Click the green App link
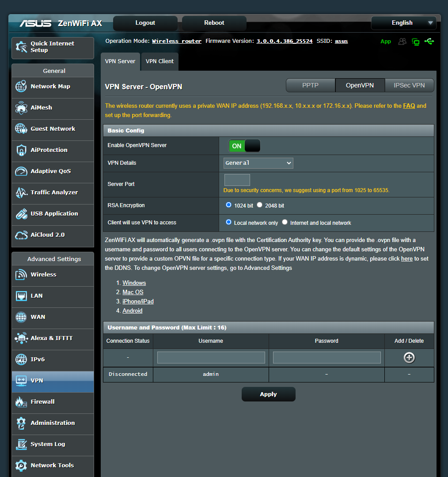 pos(385,42)
